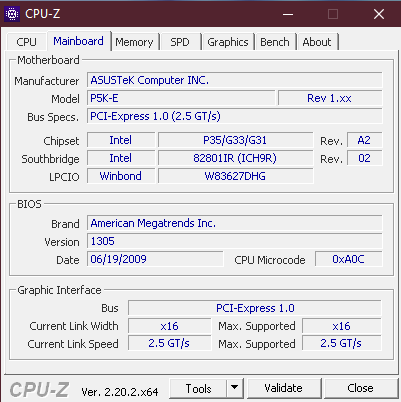Image resolution: width=401 pixels, height=402 pixels.
Task: Click the Graphic Interface bus PCI-Express 1.0
Action: click(255, 308)
